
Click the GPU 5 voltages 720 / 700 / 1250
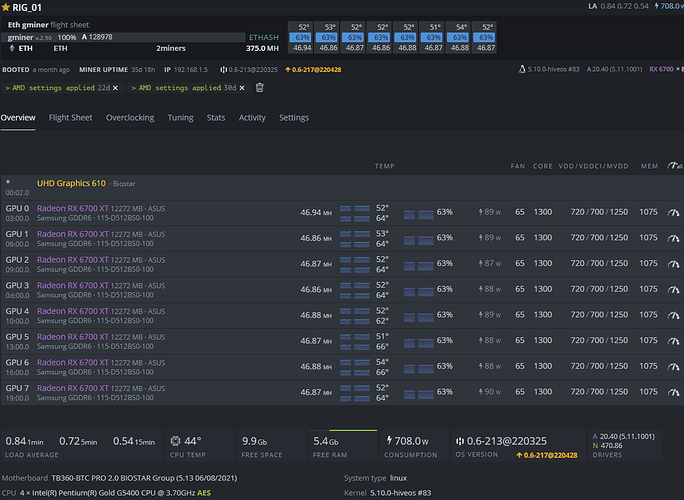(599, 340)
